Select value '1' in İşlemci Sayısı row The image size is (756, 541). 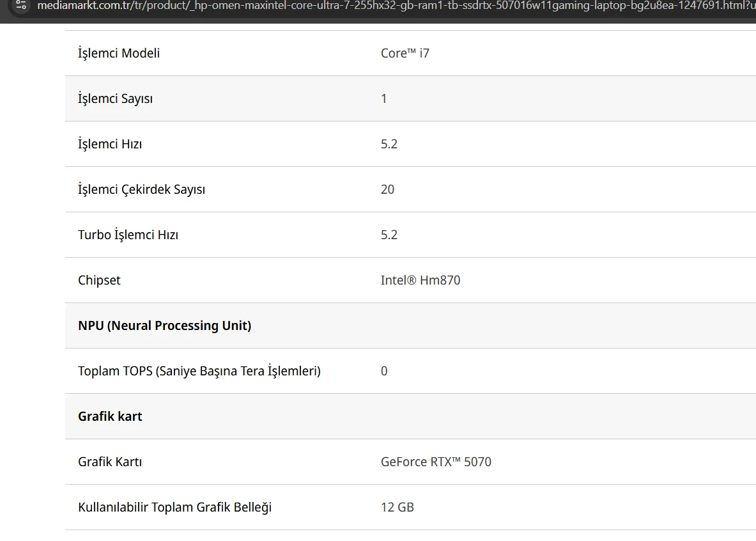click(384, 98)
